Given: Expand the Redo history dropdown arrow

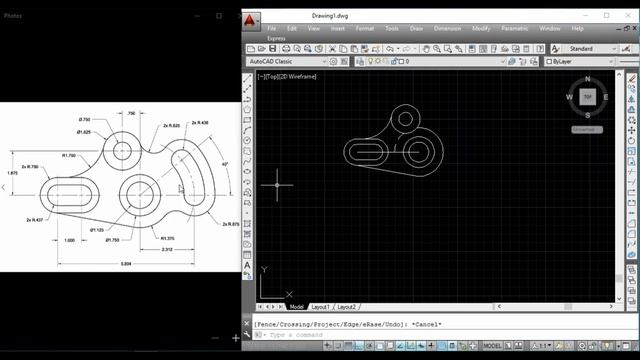Looking at the screenshot, I should pos(416,49).
